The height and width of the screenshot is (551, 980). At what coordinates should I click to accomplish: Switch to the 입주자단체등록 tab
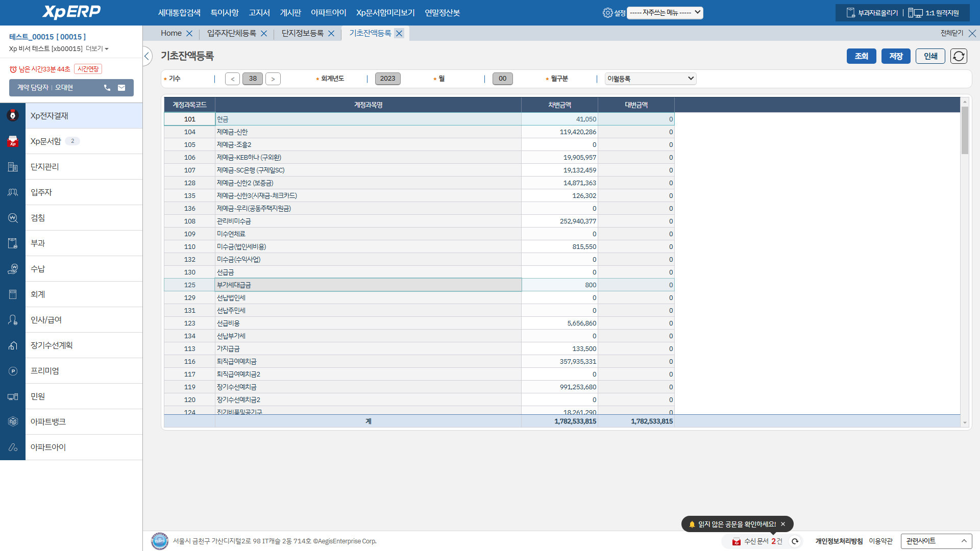pos(232,33)
